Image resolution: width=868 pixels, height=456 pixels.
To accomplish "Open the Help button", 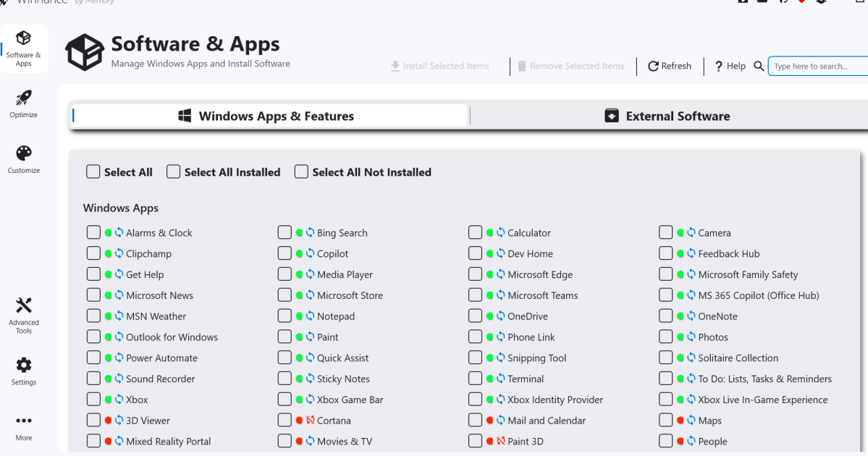I will pyautogui.click(x=730, y=66).
